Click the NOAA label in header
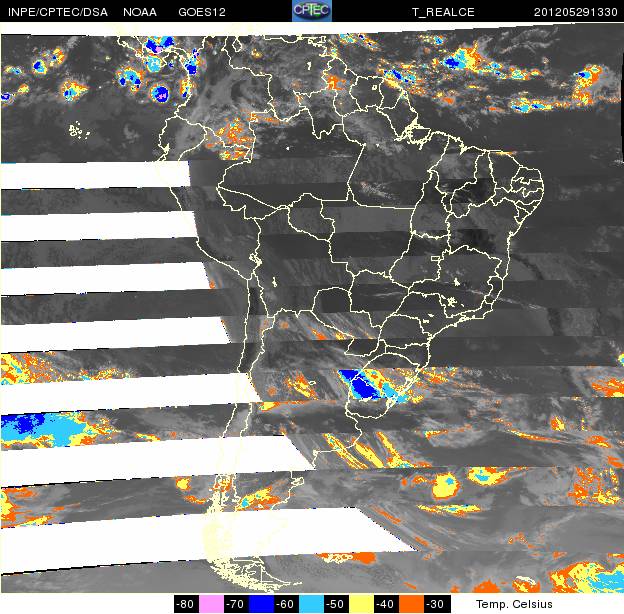Image resolution: width=624 pixels, height=614 pixels. tap(140, 12)
